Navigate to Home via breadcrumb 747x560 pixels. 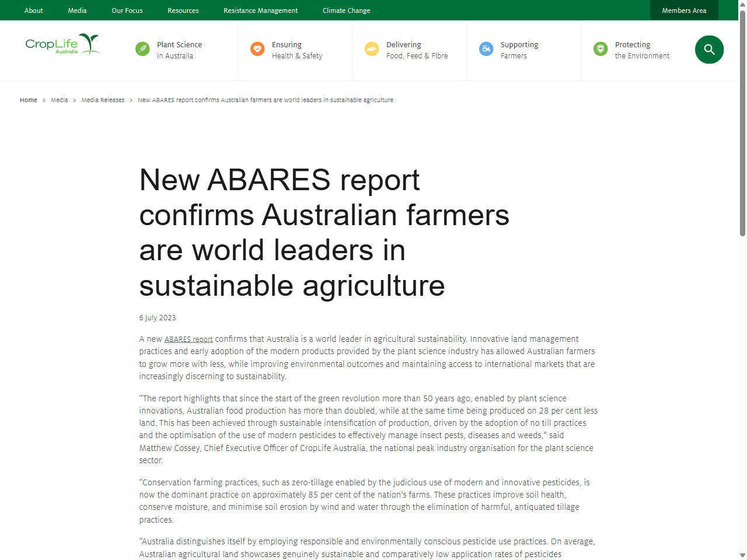[x=28, y=100]
